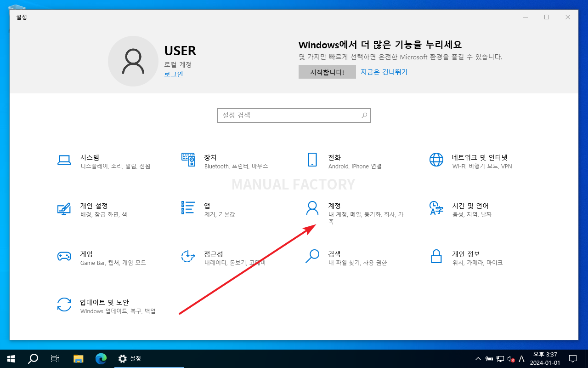
Task: Launch File Explorer from the taskbar
Action: [x=79, y=358]
